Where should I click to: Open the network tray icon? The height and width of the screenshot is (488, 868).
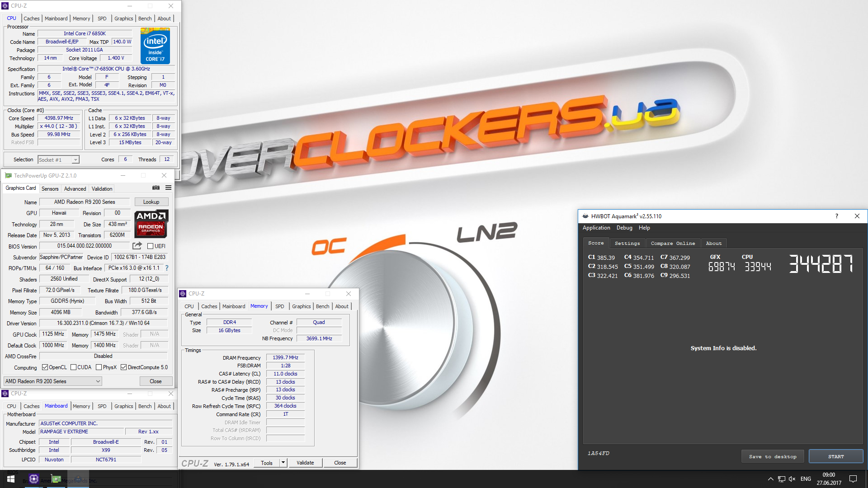(x=781, y=479)
